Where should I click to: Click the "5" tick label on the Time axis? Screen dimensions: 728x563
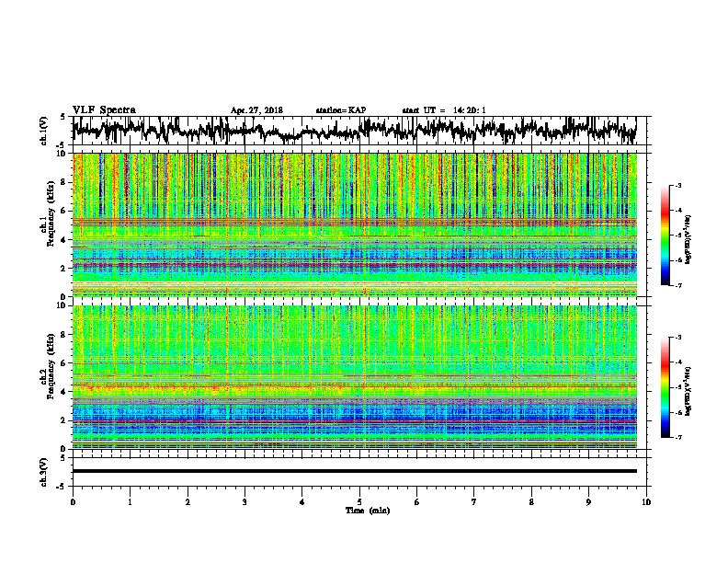point(359,502)
